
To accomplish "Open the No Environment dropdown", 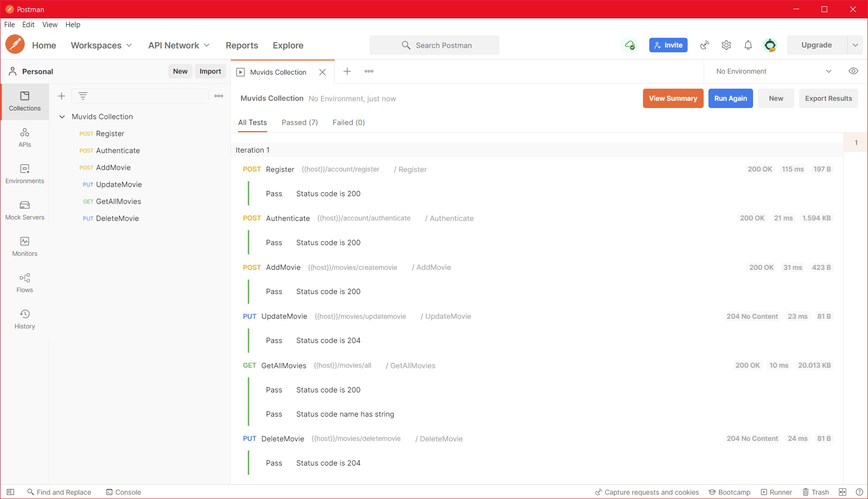I will click(774, 71).
